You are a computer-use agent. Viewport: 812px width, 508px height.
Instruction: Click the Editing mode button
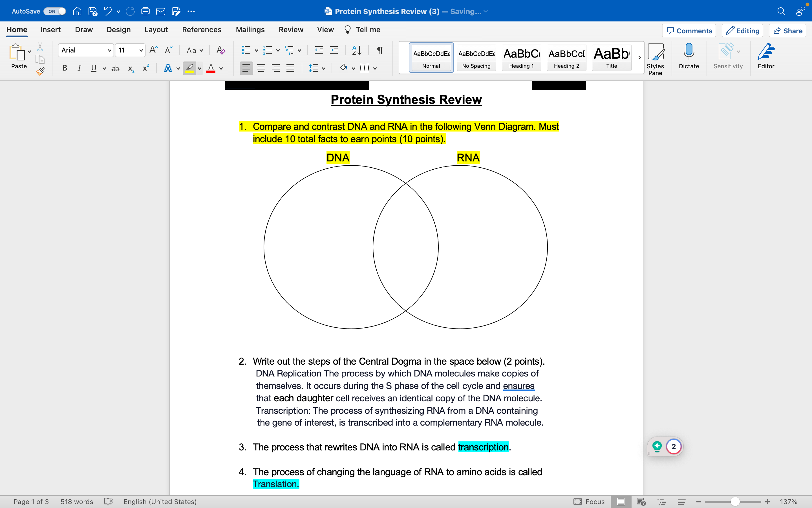click(743, 30)
